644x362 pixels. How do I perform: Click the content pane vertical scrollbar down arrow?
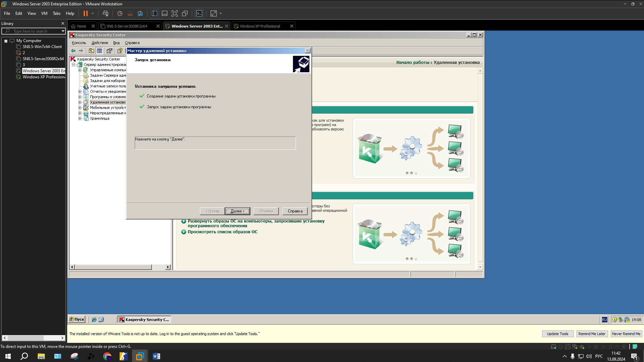480,267
